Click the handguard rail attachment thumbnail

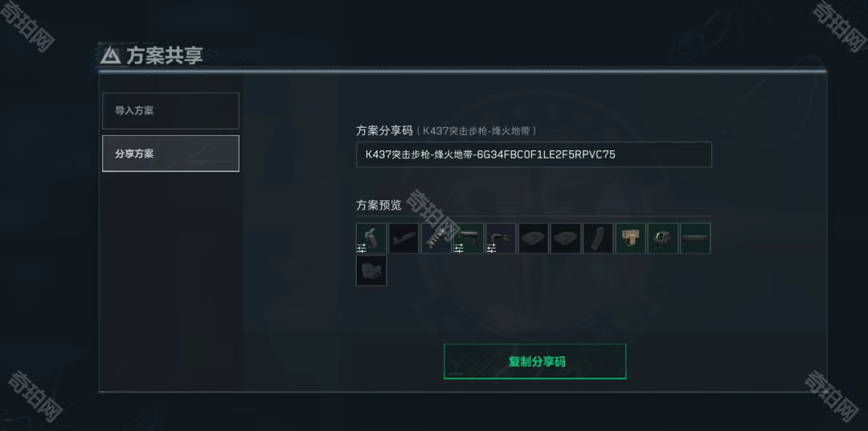pos(403,238)
